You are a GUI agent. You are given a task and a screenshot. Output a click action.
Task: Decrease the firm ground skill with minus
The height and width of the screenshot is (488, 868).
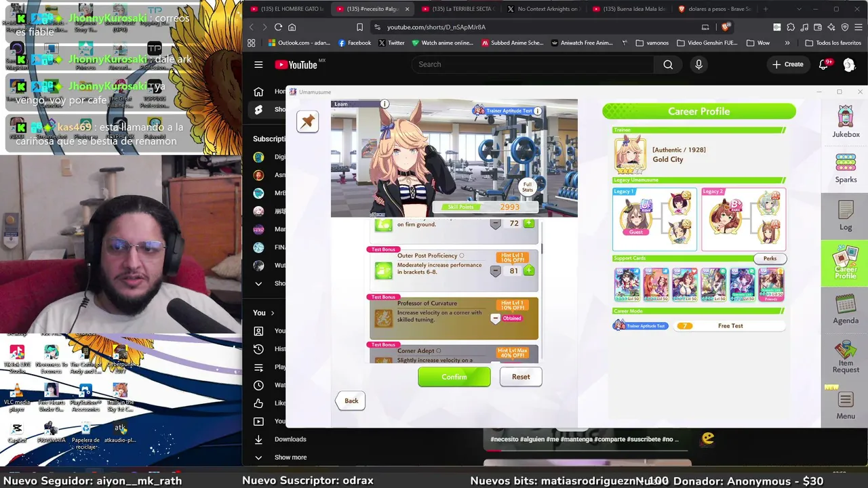coord(496,224)
